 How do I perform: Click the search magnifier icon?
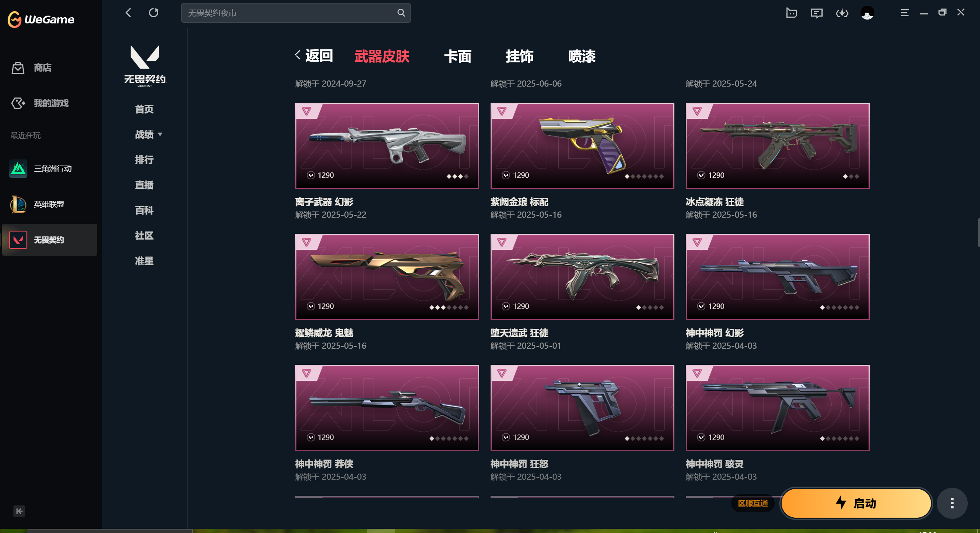click(x=401, y=13)
